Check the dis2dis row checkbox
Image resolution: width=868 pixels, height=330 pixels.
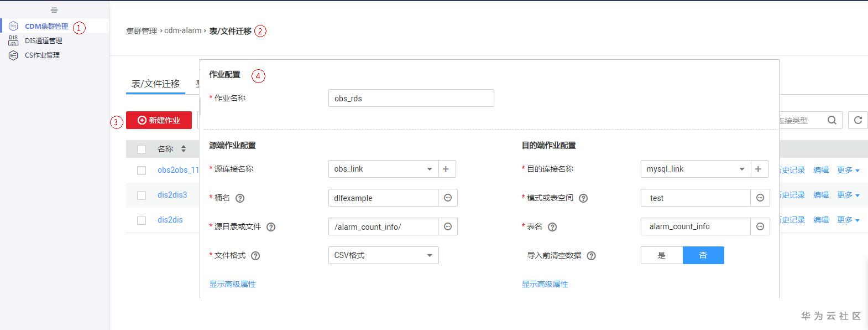click(142, 220)
